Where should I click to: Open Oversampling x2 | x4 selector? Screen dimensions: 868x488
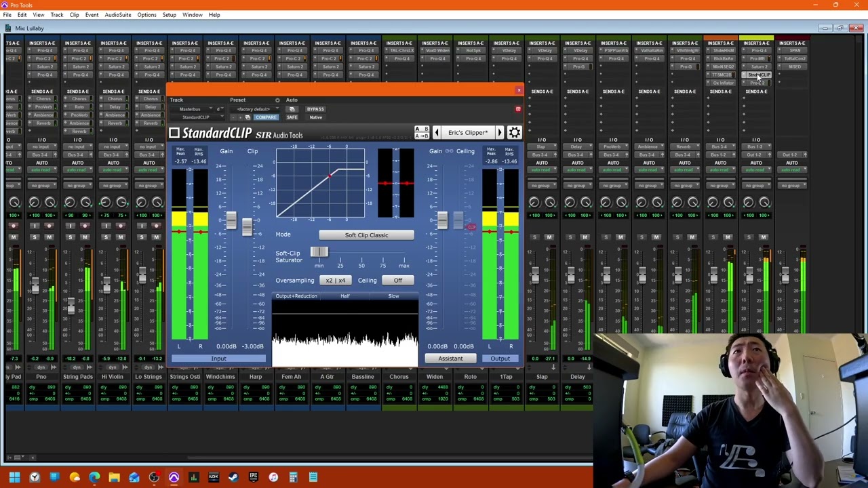335,280
